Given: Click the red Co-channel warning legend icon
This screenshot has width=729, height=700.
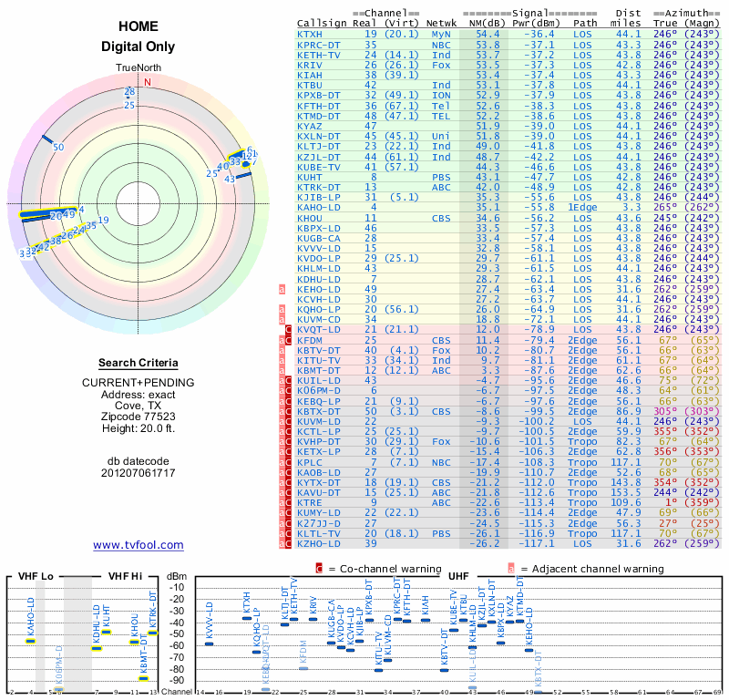Looking at the screenshot, I should pyautogui.click(x=319, y=569).
